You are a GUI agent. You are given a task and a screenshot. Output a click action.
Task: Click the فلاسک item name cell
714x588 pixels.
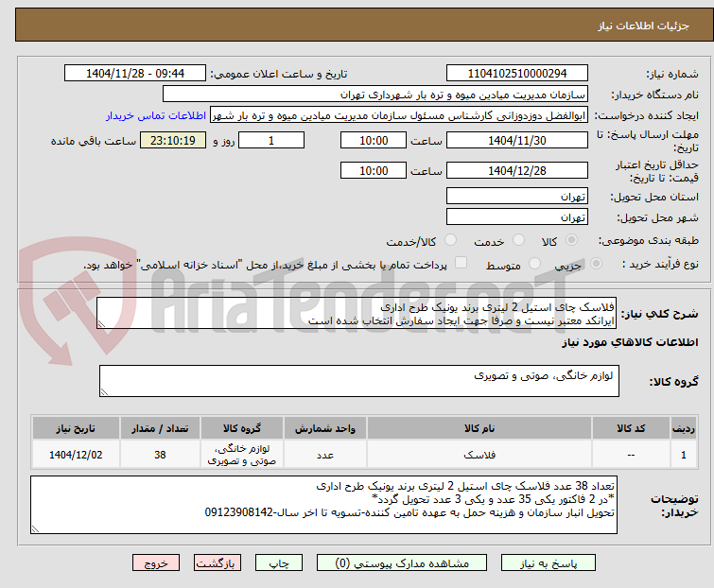tap(479, 455)
